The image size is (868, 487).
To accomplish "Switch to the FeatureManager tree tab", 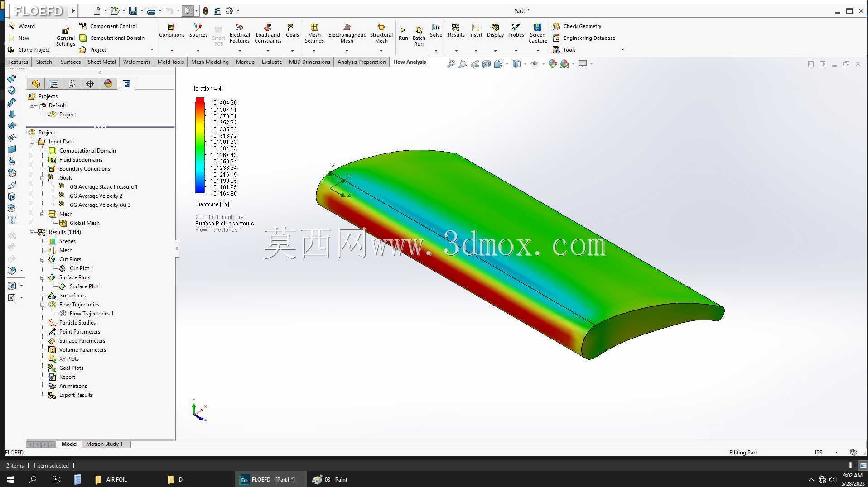I will 36,84.
